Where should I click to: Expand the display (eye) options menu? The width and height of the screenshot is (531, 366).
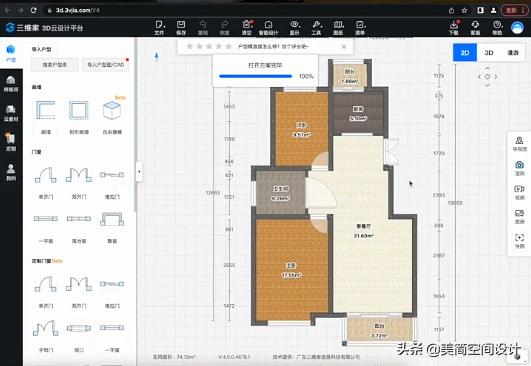coord(294,27)
